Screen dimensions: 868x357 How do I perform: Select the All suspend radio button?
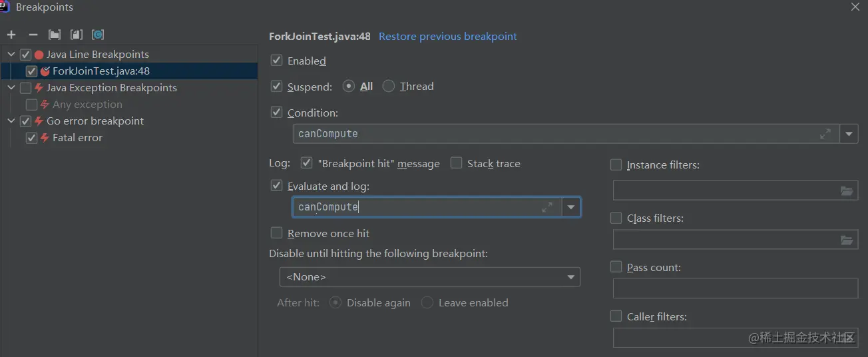[349, 87]
